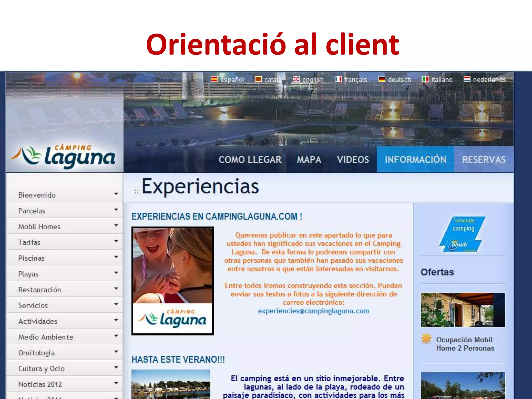Click the lagoon landscape photo
532x399 pixels.
click(x=171, y=384)
